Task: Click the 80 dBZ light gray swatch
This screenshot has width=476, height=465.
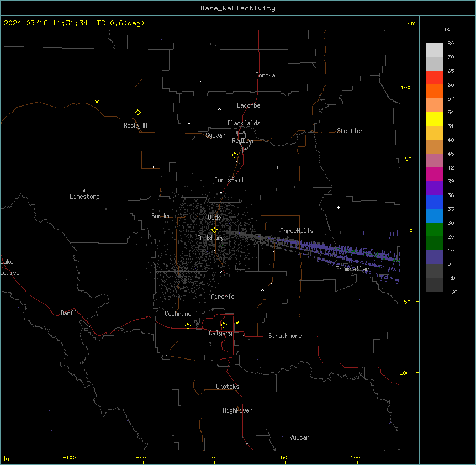Action: 434,50
